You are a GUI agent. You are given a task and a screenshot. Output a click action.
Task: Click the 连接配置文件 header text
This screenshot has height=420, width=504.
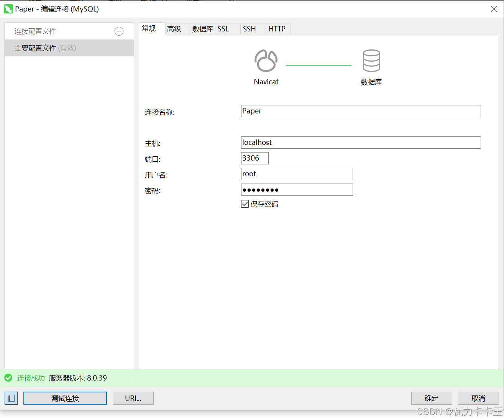click(x=35, y=31)
